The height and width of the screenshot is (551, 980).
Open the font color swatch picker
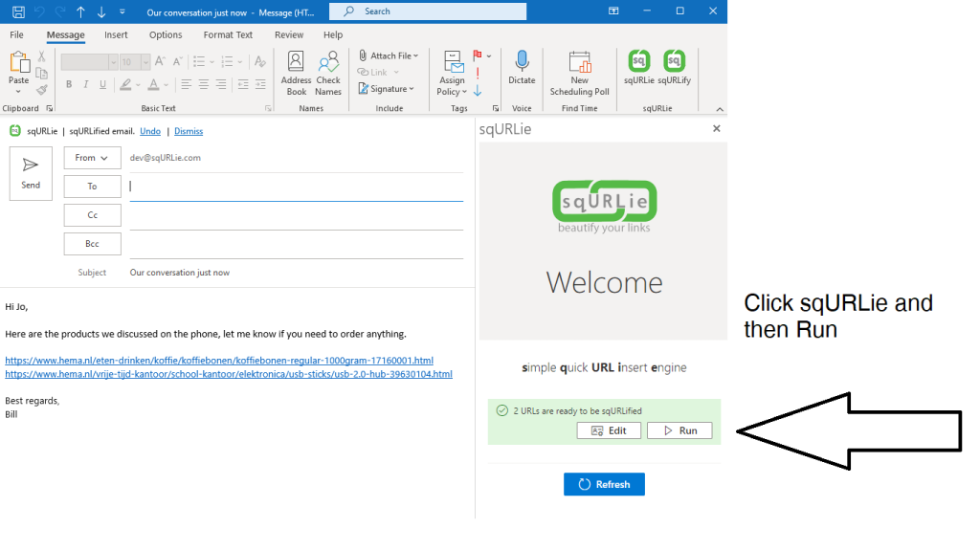coord(166,84)
